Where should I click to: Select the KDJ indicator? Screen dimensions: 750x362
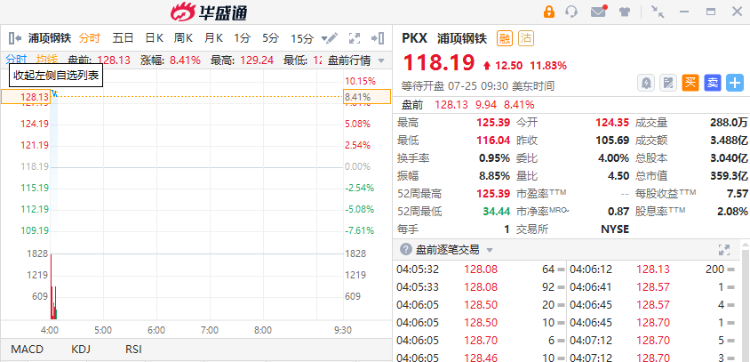click(81, 349)
